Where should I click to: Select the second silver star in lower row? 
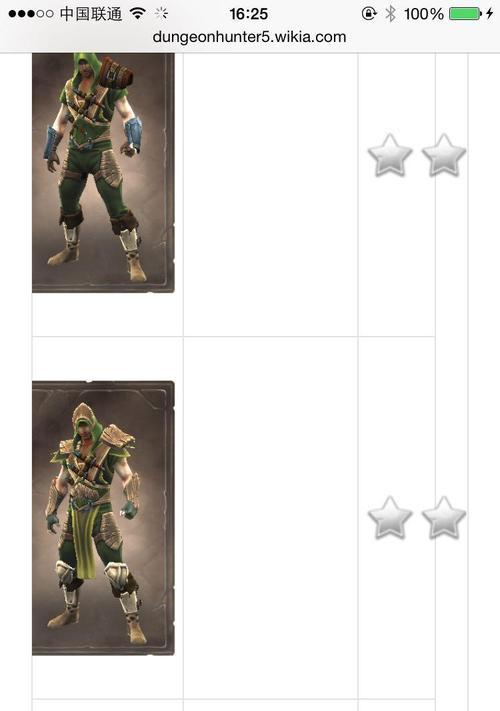tap(444, 517)
